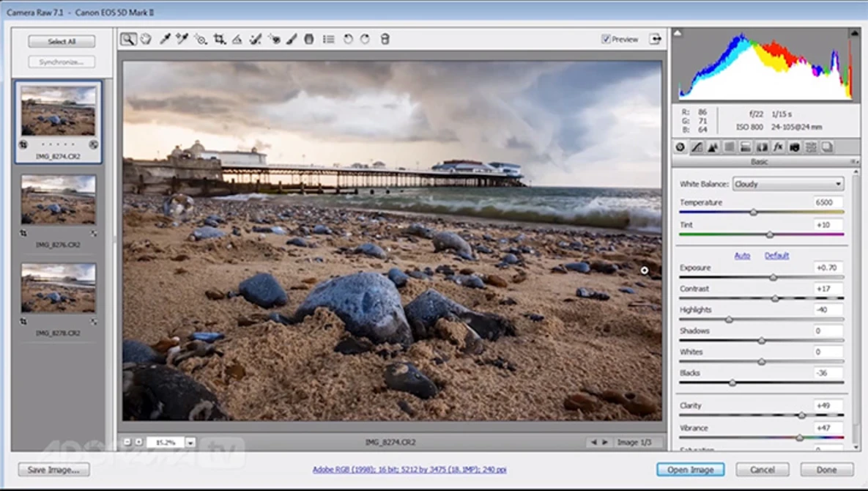The height and width of the screenshot is (491, 868).
Task: Toggle highlight clipping warning on histogram
Action: (x=854, y=33)
